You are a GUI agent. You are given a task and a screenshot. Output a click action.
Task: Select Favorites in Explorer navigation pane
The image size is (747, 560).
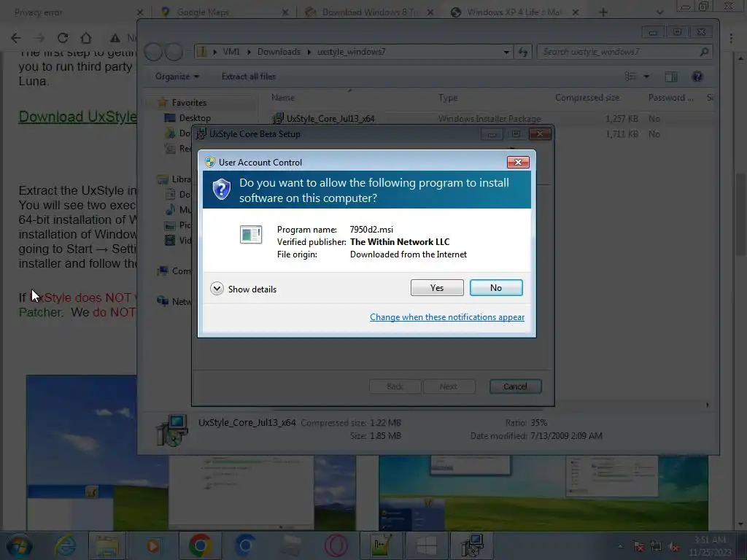tap(189, 102)
